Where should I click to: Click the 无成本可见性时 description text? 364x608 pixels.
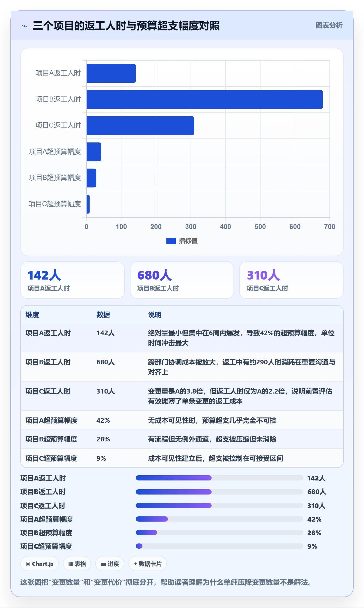(212, 420)
